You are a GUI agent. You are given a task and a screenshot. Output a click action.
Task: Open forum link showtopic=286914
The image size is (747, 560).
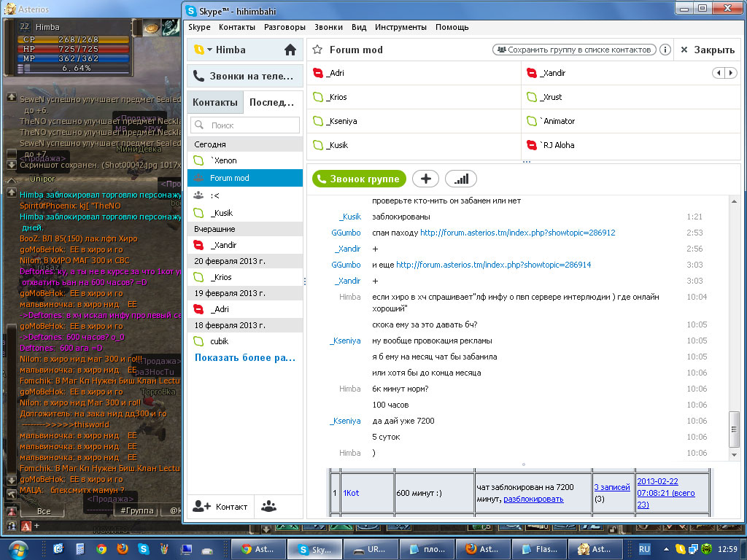pyautogui.click(x=494, y=264)
